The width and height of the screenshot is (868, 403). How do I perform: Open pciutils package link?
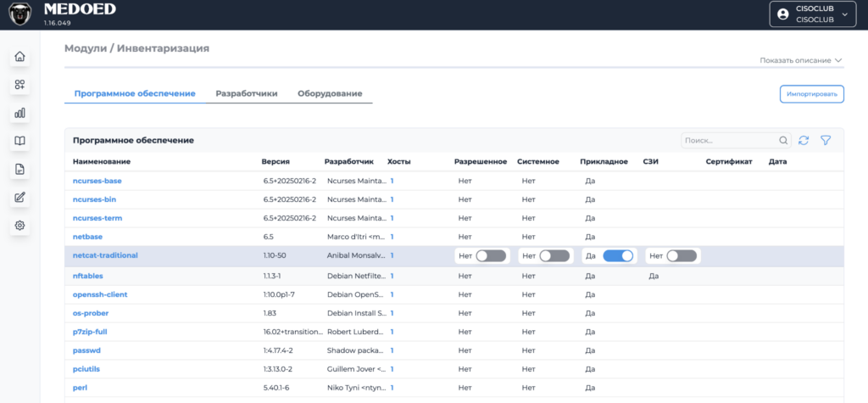coord(86,368)
